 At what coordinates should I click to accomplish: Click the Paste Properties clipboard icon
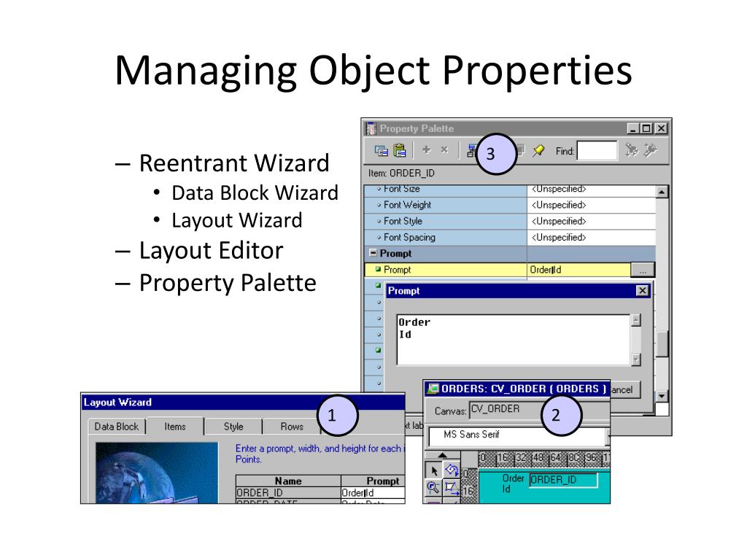(x=400, y=150)
